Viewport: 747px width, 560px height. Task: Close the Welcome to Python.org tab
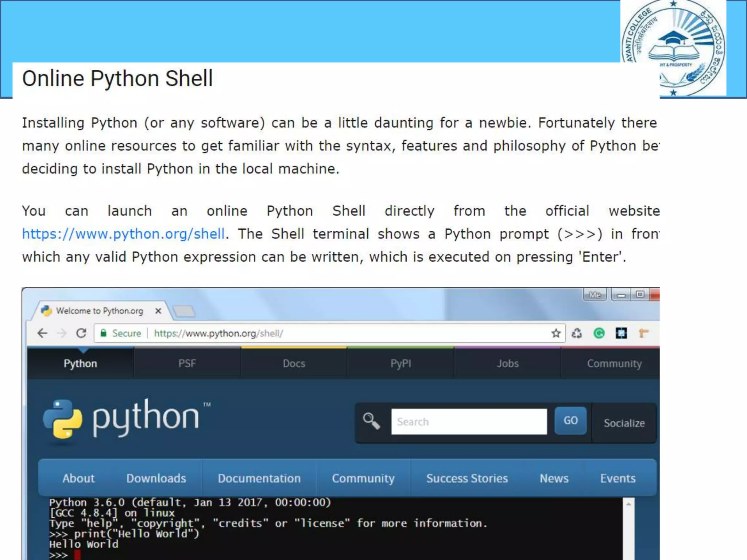coord(158,311)
